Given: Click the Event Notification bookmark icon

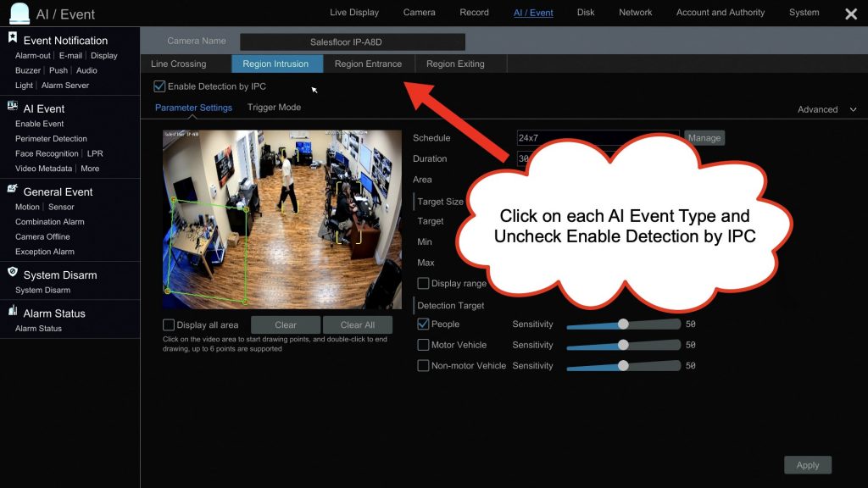Looking at the screenshot, I should (13, 38).
